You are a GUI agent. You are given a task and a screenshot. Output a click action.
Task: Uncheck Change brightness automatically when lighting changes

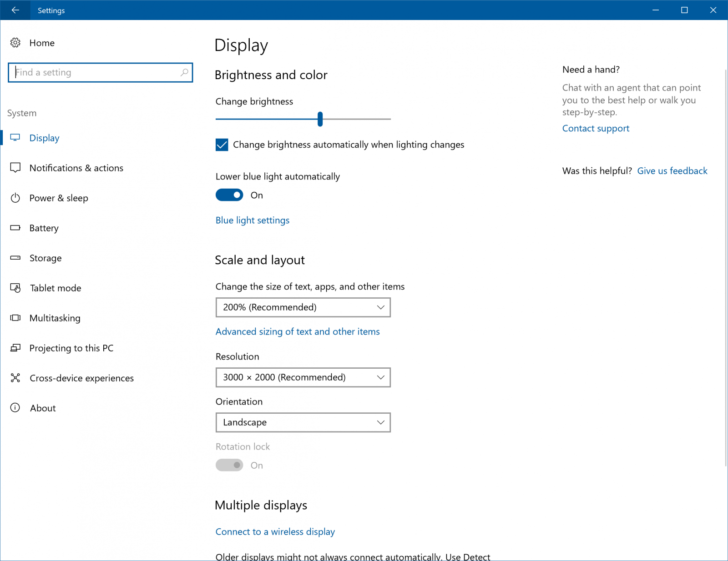[221, 145]
